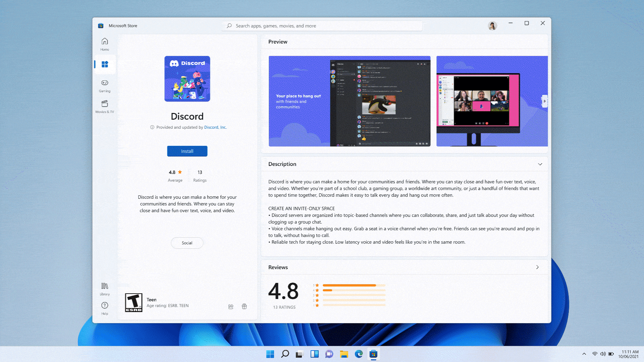
Task: Click the gift icon beside share
Action: point(244,306)
